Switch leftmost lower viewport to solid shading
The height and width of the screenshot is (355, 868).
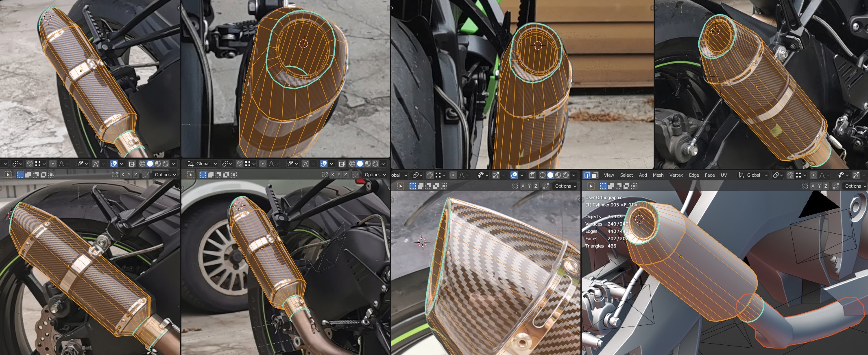click(x=150, y=164)
